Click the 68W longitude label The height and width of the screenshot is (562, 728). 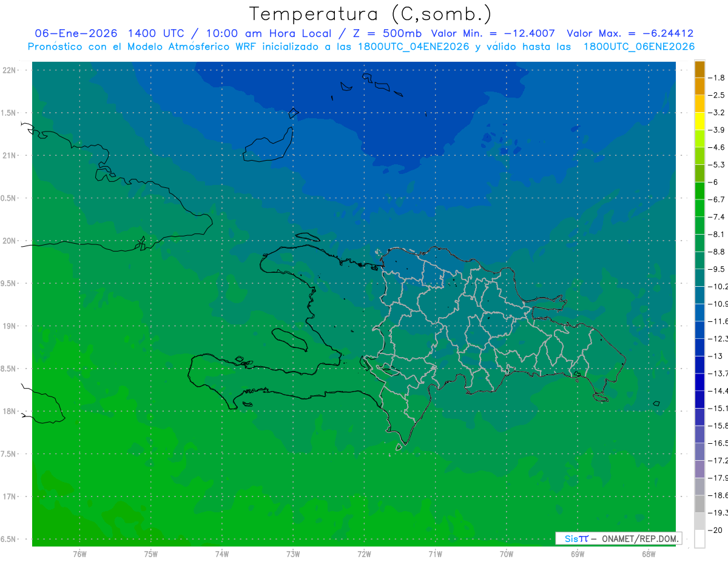tap(649, 554)
